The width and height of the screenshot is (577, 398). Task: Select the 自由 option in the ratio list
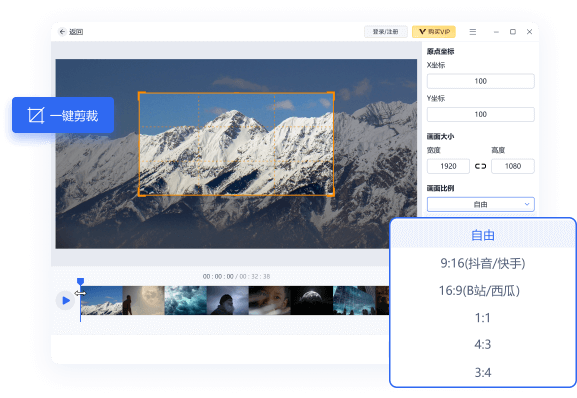[483, 235]
